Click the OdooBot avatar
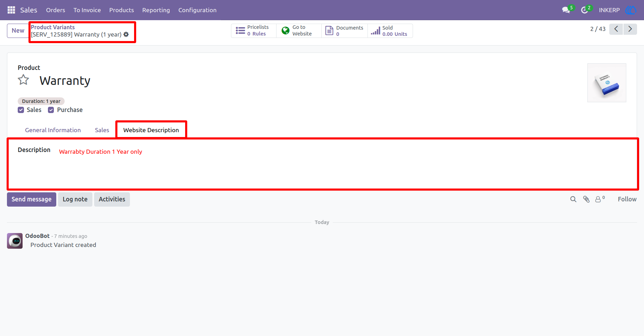This screenshot has width=644, height=336. [15, 241]
